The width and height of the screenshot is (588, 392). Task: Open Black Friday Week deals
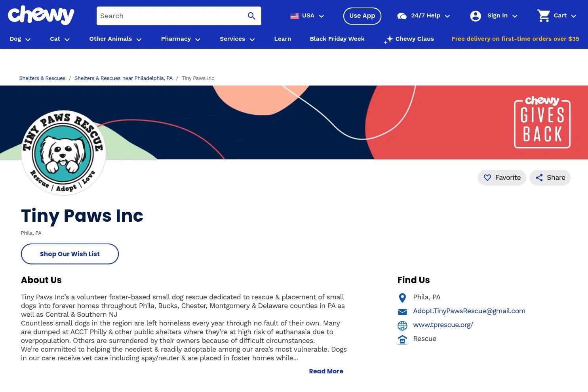[337, 39]
